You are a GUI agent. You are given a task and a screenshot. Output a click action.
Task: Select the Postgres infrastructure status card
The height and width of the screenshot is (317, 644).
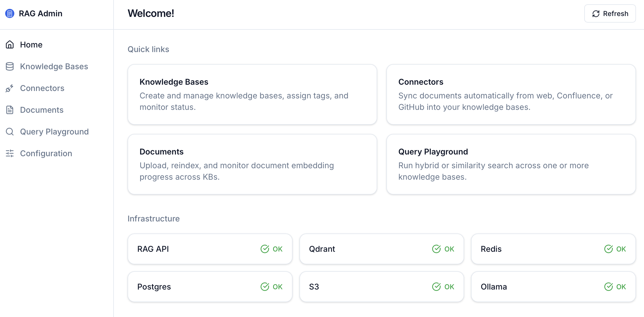coord(210,287)
